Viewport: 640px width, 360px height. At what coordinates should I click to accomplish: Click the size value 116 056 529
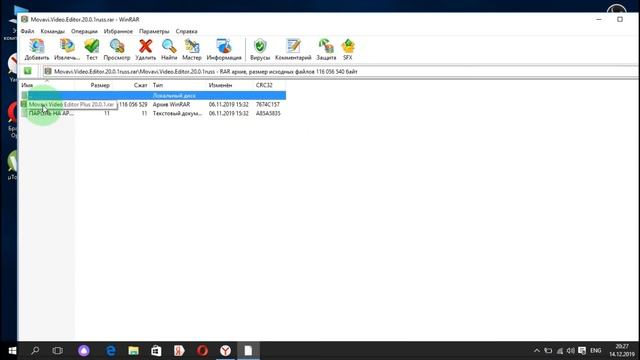[x=133, y=104]
